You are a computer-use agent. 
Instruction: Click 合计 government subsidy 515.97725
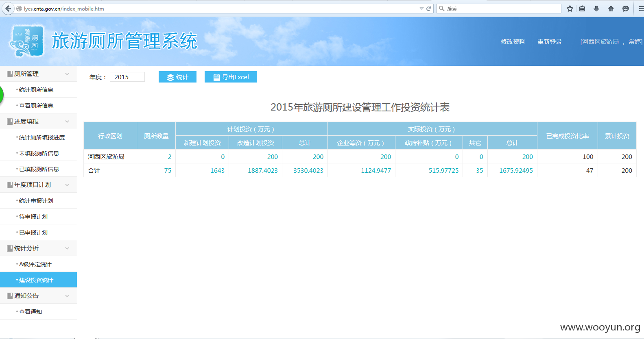(x=443, y=171)
